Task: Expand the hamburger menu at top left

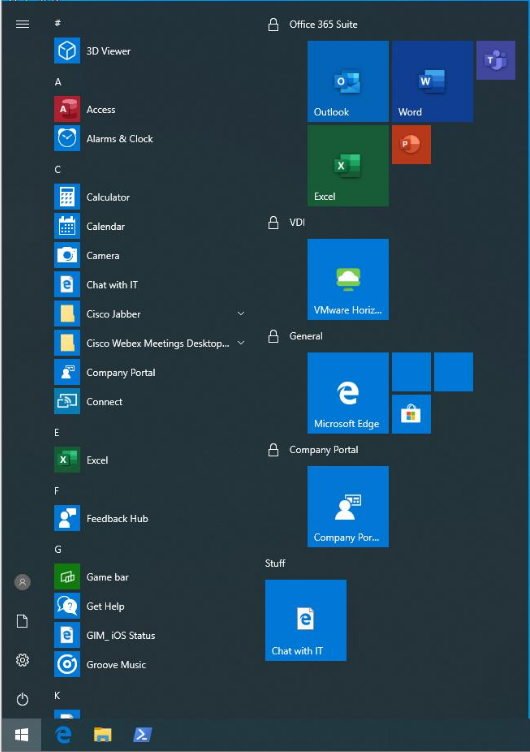Action: pos(22,24)
